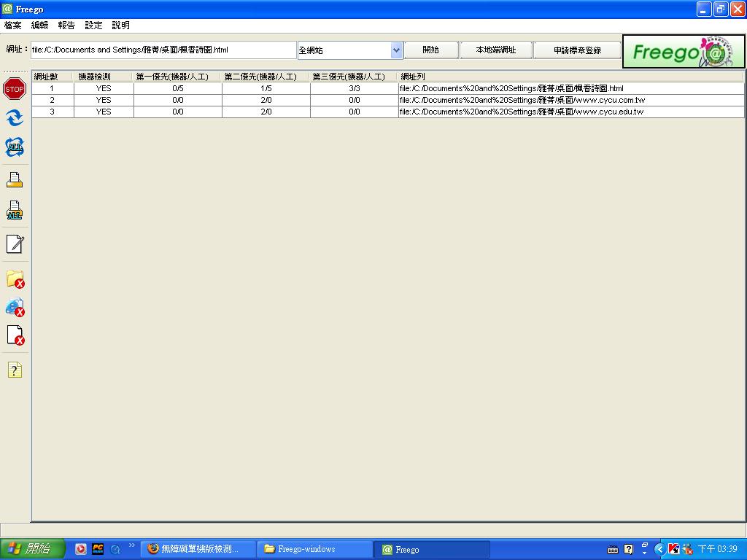Viewport: 747px width, 560px height.
Task: Click the 第一優先(機器/人工) column header
Action: 177,76
